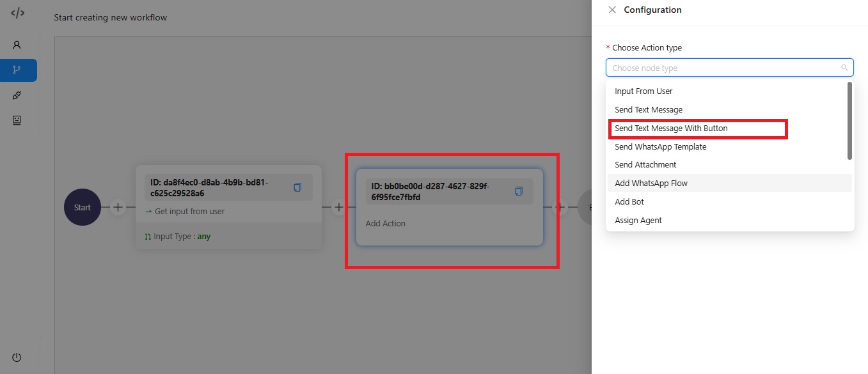Click the integrations link icon in sidebar
868x374 pixels.
(x=17, y=95)
